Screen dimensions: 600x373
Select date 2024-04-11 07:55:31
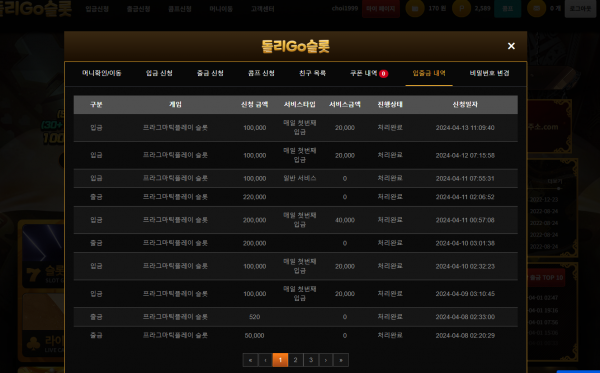(465, 178)
